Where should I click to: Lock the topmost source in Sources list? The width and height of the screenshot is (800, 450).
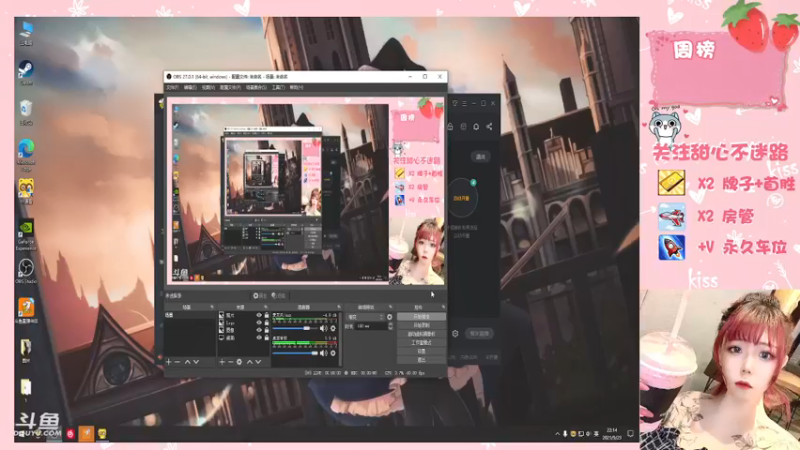[x=266, y=316]
